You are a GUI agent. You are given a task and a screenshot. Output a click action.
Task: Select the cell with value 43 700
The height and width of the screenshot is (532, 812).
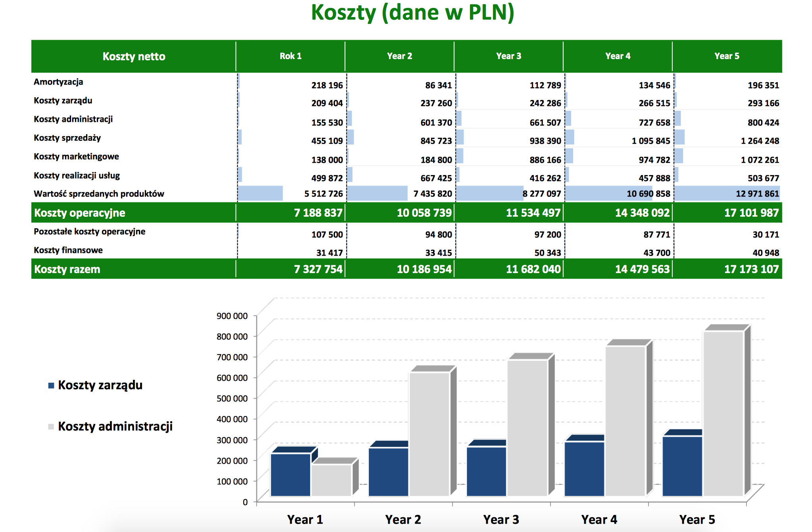point(657,253)
